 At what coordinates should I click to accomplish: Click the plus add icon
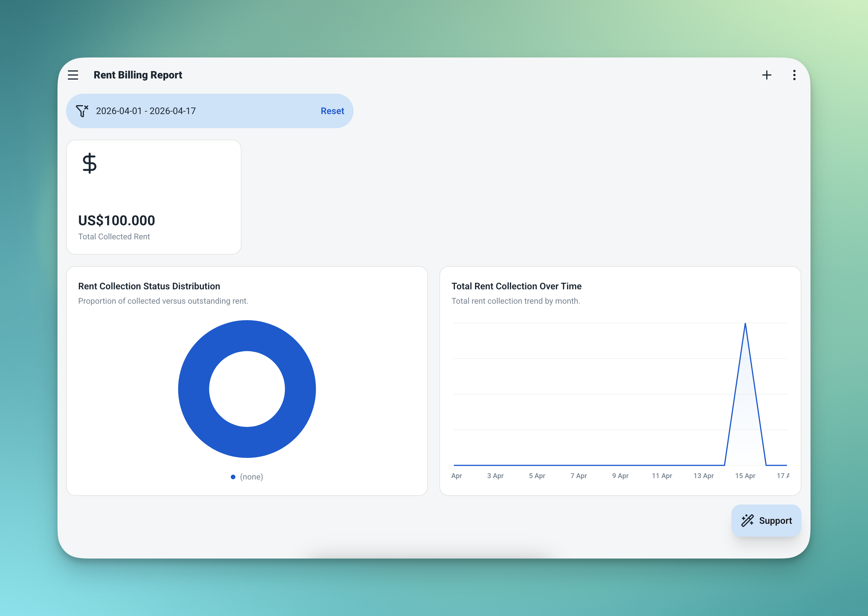tap(766, 75)
